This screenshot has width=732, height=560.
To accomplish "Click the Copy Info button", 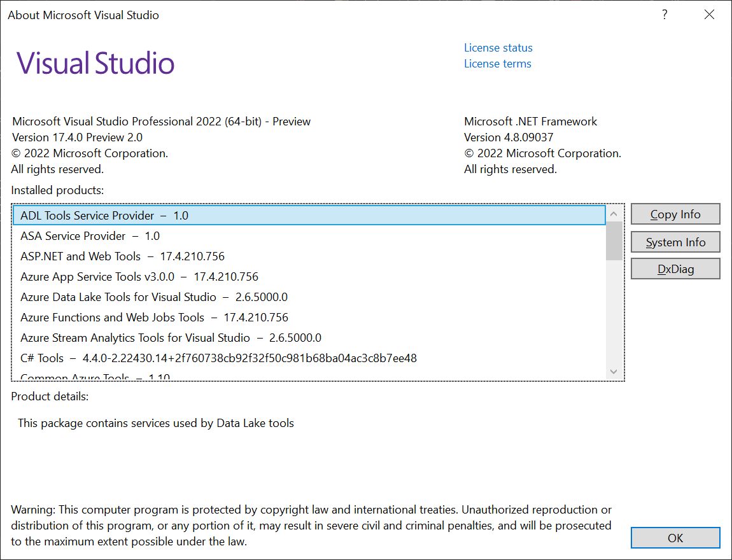I will 675,214.
